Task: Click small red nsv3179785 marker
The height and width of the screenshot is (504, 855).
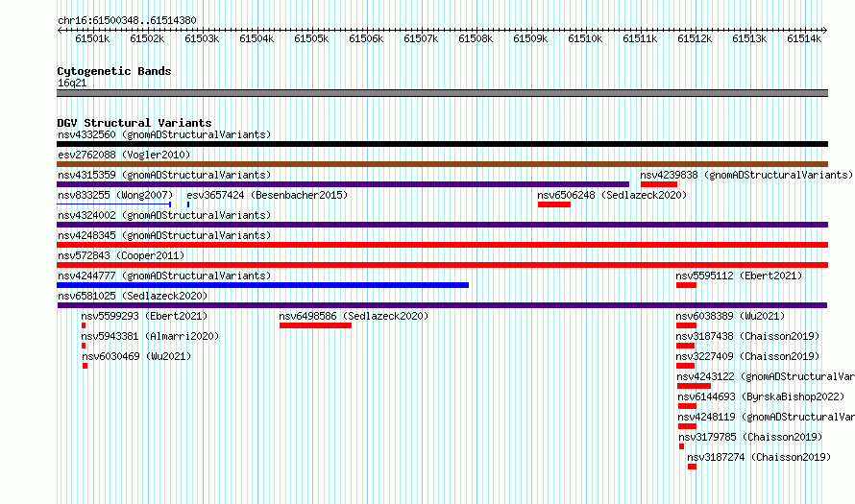Action: pos(681,446)
